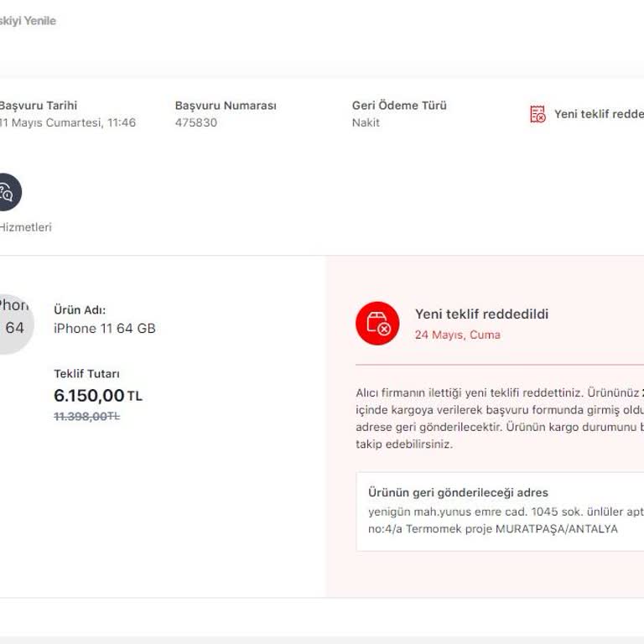Click the Hizmetleri label under the icon
644x644 pixels.
point(25,227)
